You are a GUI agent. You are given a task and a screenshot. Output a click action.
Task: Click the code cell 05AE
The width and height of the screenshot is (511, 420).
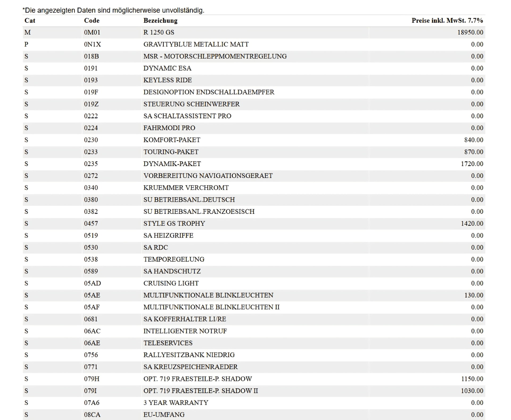click(x=92, y=295)
